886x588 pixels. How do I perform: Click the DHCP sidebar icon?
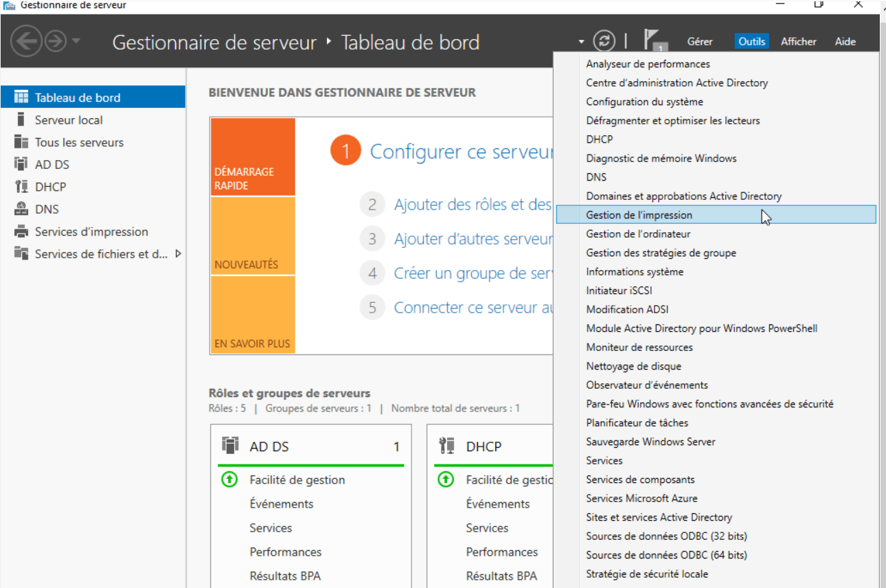(21, 187)
